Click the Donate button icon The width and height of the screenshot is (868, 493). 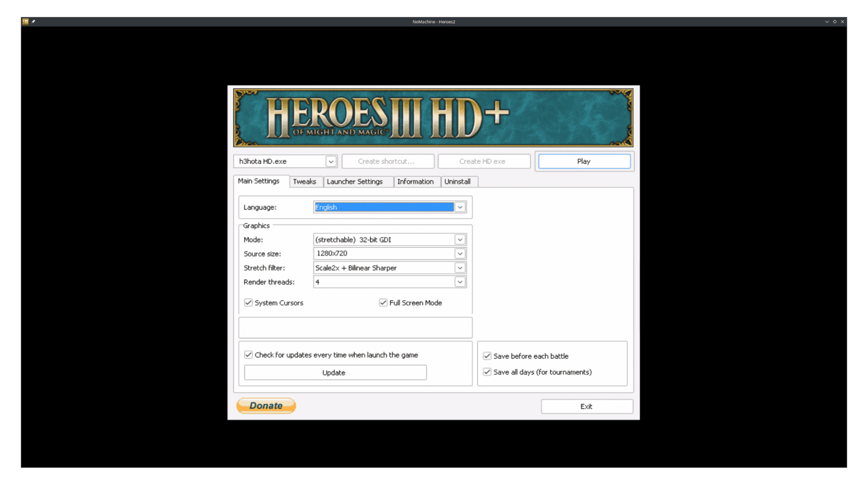pyautogui.click(x=266, y=406)
